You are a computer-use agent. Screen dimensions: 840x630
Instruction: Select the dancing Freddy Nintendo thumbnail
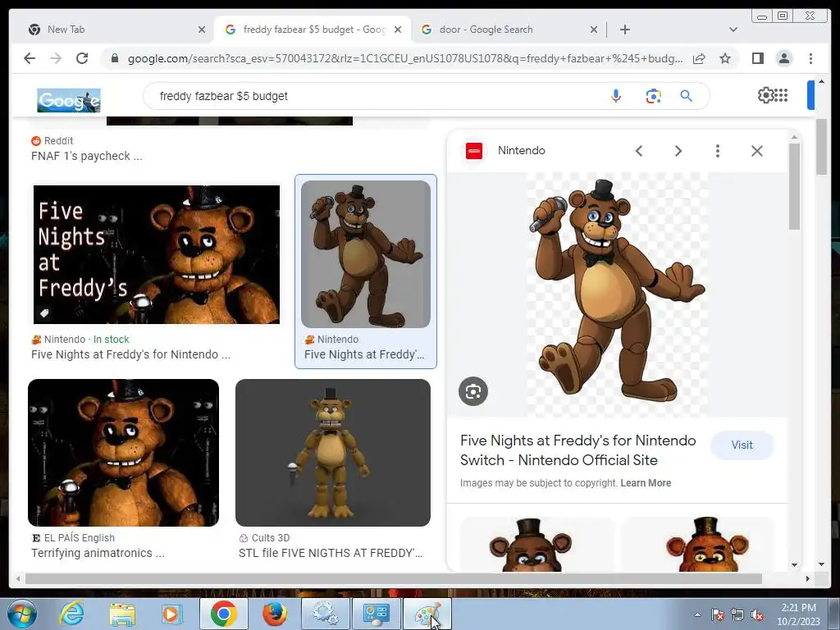[x=365, y=254]
